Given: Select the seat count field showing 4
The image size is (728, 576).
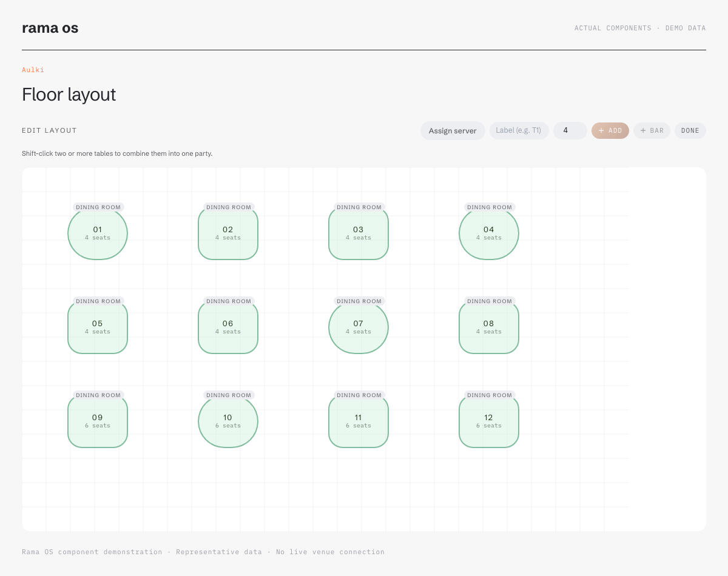Looking at the screenshot, I should click(570, 130).
